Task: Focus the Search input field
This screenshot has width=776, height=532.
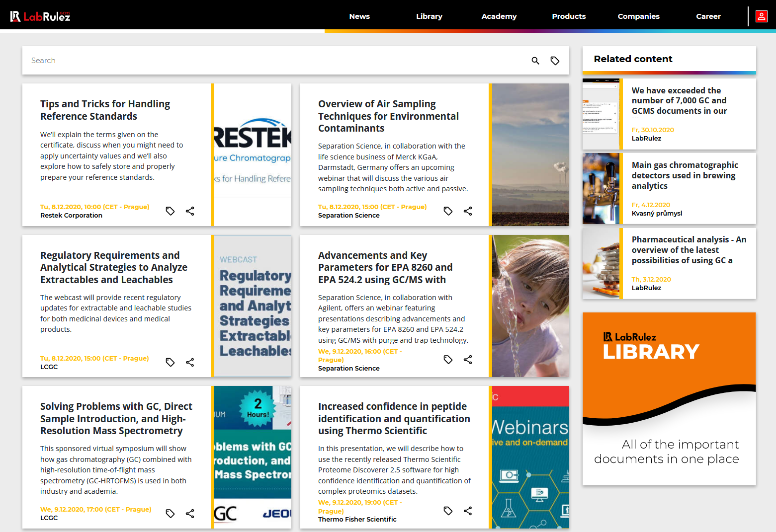Action: (x=276, y=61)
